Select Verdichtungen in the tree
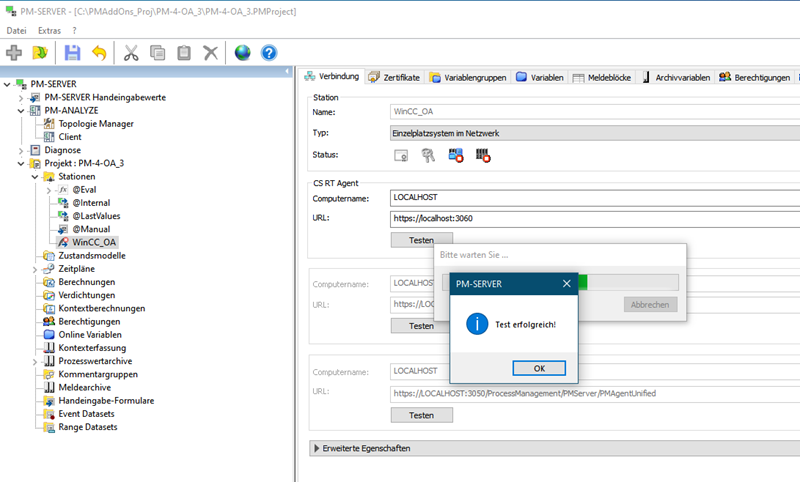 pos(87,295)
